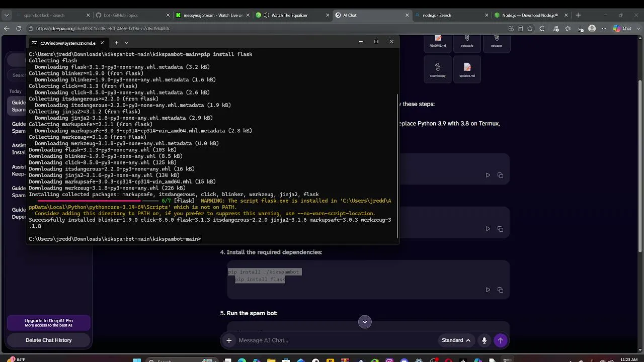Open the 'Assist Keep-' chat history item
This screenshot has height=362, width=644.
19,170
